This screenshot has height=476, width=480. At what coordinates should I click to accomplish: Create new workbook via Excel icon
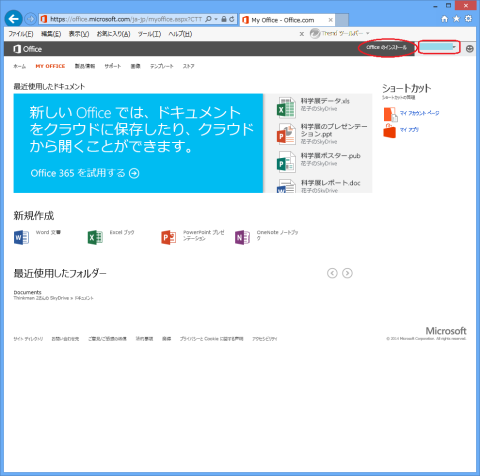[95, 237]
